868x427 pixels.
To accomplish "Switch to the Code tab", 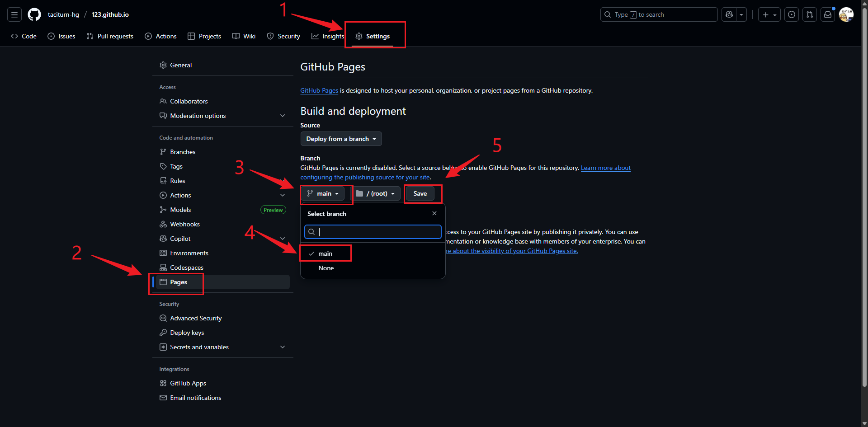I will (x=24, y=36).
